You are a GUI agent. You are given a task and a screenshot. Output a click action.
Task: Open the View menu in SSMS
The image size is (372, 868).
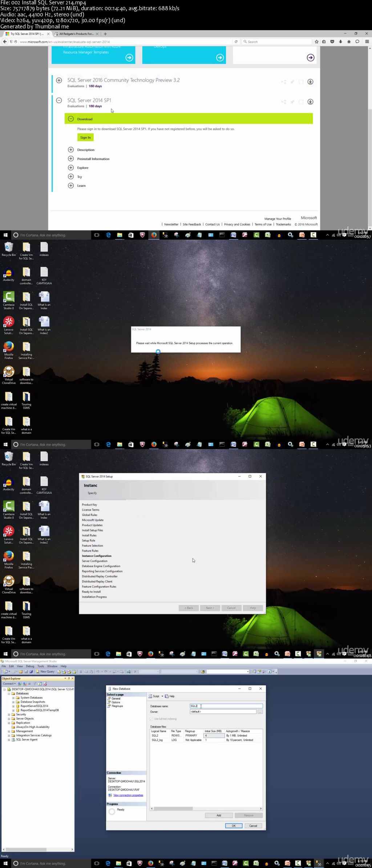click(x=20, y=666)
